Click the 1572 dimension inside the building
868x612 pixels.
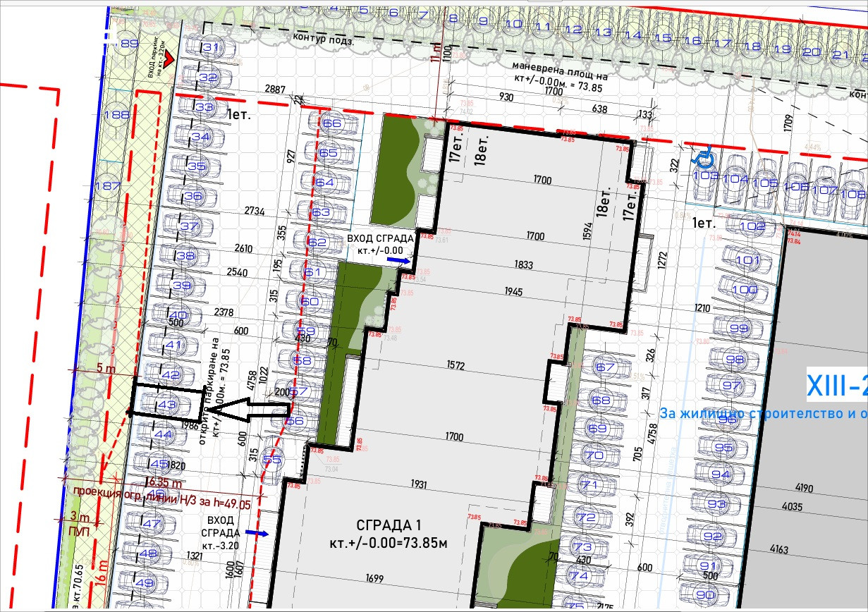click(x=455, y=365)
